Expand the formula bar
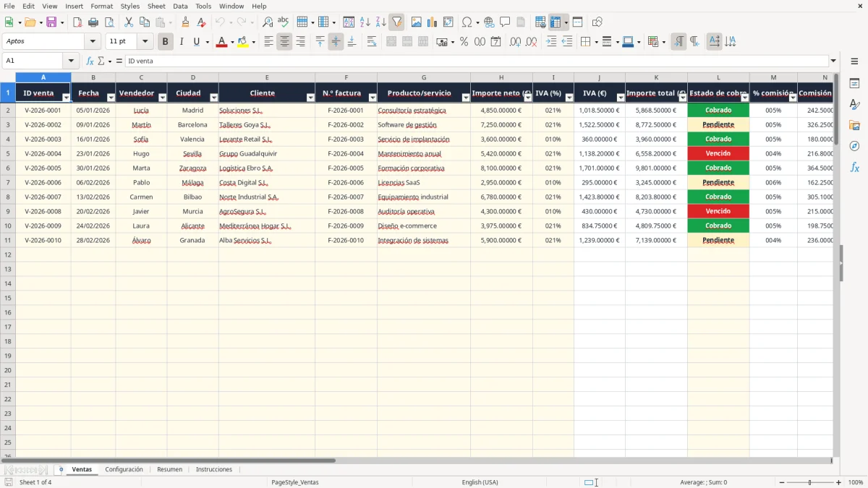The height and width of the screenshot is (488, 868). 833,61
